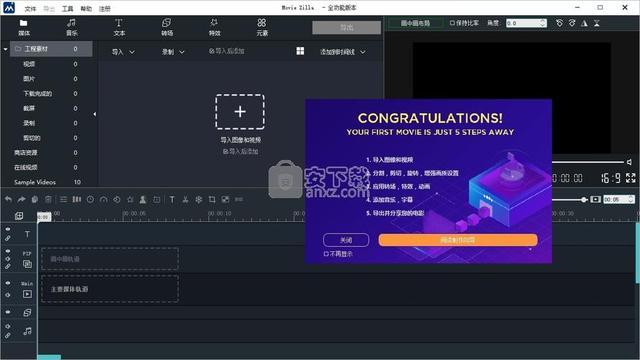
Task: Tick the 不再显示 don't show again checkbox
Action: coord(326,254)
